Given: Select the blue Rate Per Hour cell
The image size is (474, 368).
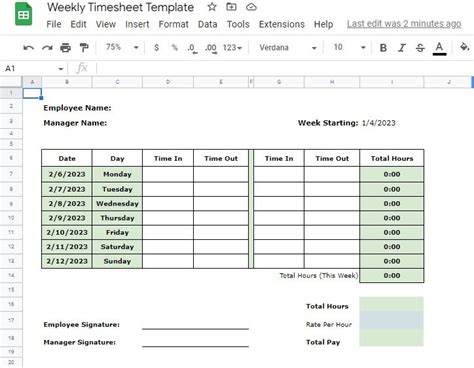Looking at the screenshot, I should click(392, 321).
